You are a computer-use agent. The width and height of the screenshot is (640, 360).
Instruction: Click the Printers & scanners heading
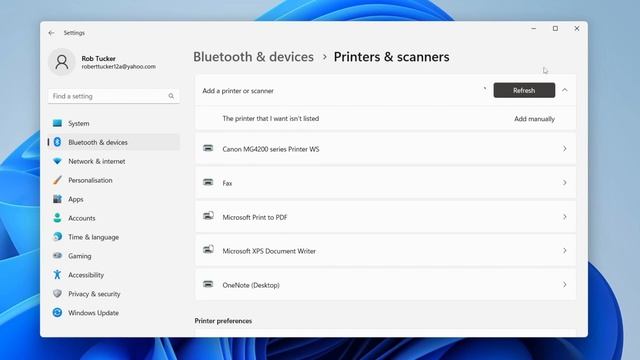391,57
